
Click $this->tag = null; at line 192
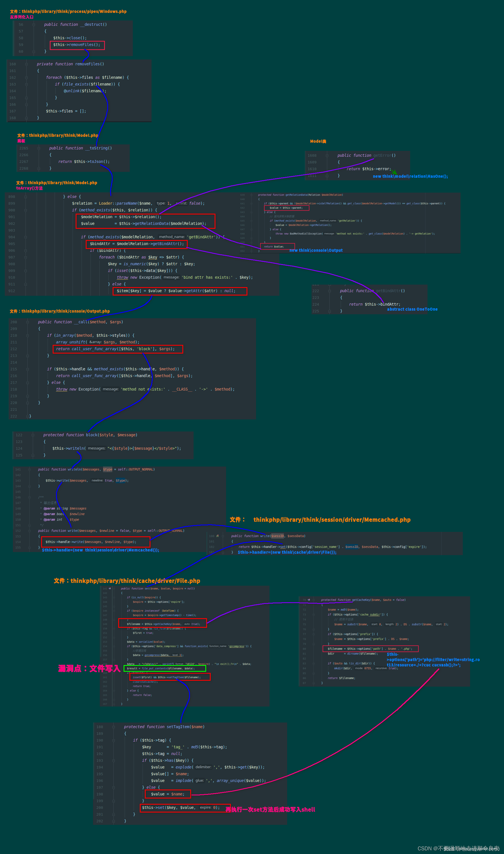pyautogui.click(x=162, y=754)
